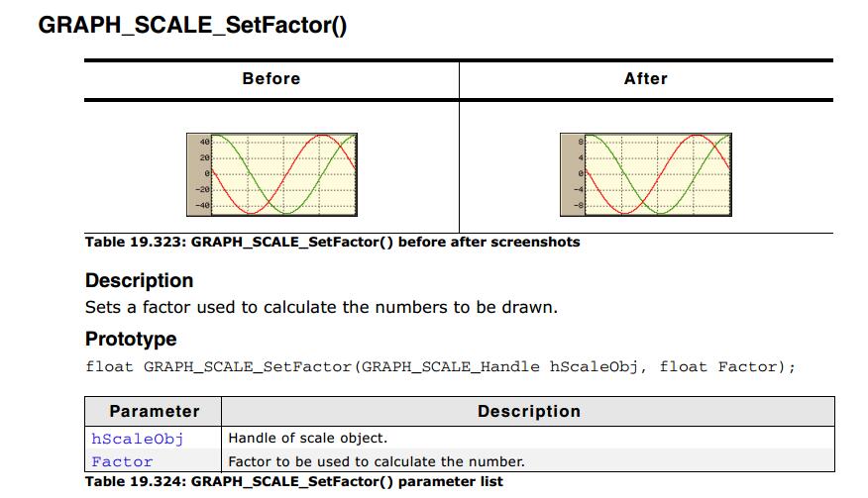Click the -40 axis label in Before graph
The image size is (868, 498).
pyautogui.click(x=202, y=205)
